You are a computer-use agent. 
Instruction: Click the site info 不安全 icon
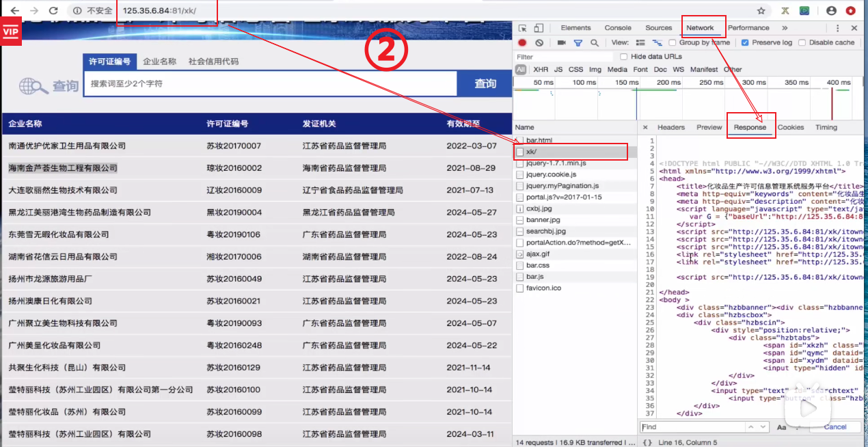coord(92,11)
